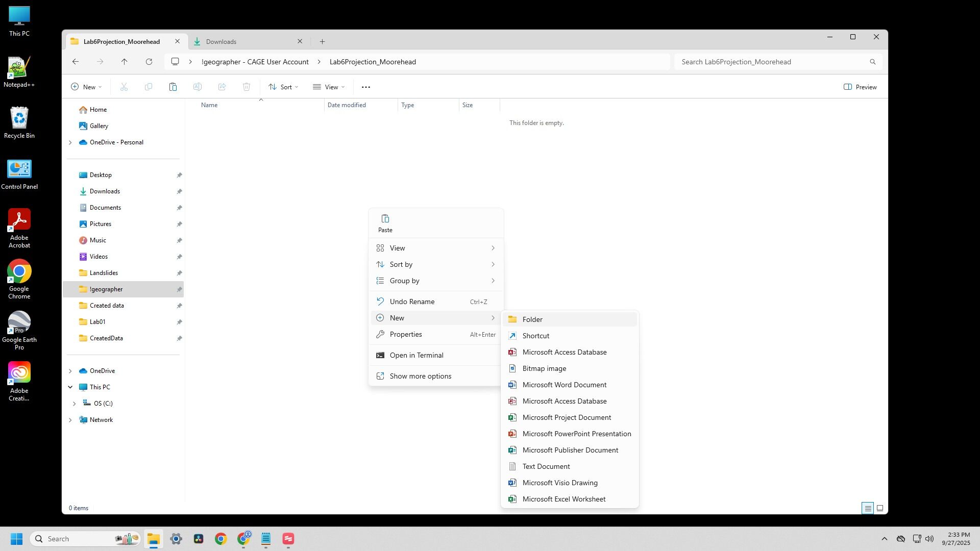Choose Text Document in New submenu
The height and width of the screenshot is (551, 980).
546,466
